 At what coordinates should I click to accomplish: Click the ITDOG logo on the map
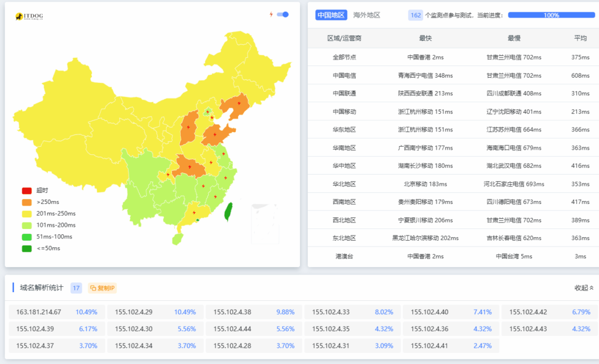[28, 16]
